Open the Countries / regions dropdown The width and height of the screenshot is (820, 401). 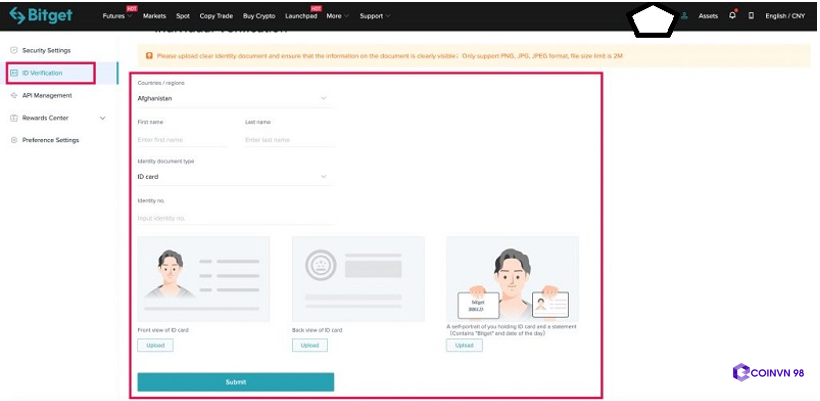pos(235,99)
